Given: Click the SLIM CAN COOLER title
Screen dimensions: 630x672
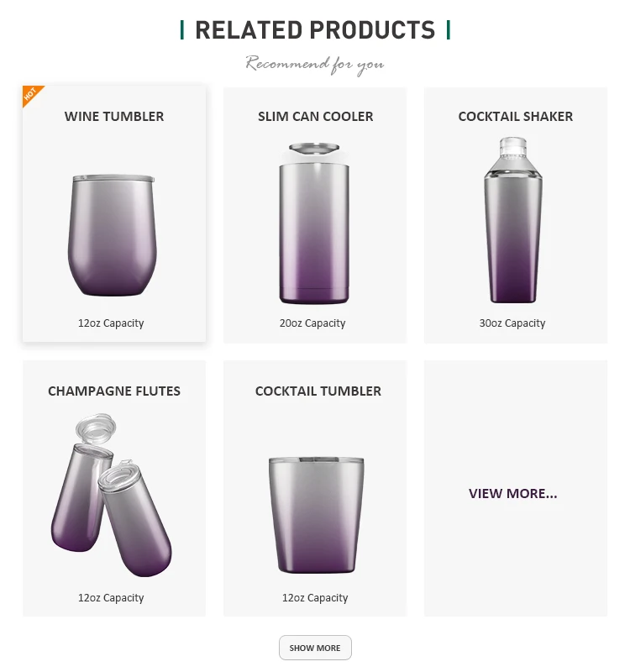Looking at the screenshot, I should click(316, 116).
